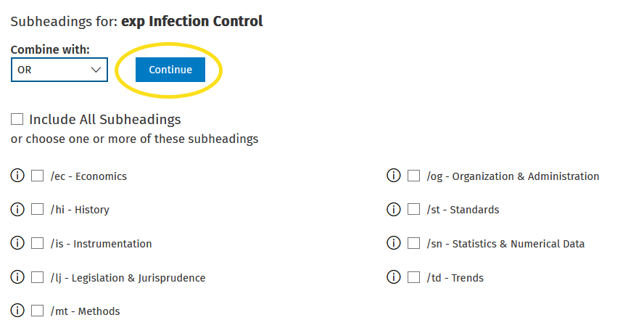Open info icon for History subheading

click(17, 209)
